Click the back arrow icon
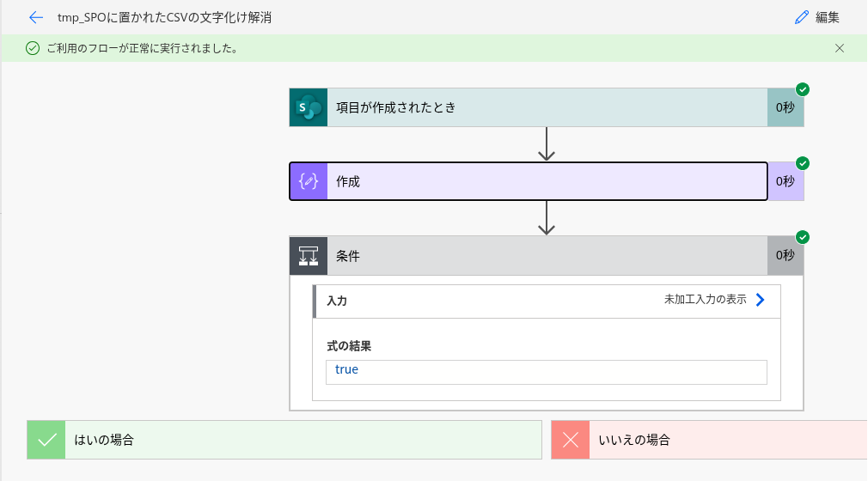868x481 pixels. click(35, 17)
